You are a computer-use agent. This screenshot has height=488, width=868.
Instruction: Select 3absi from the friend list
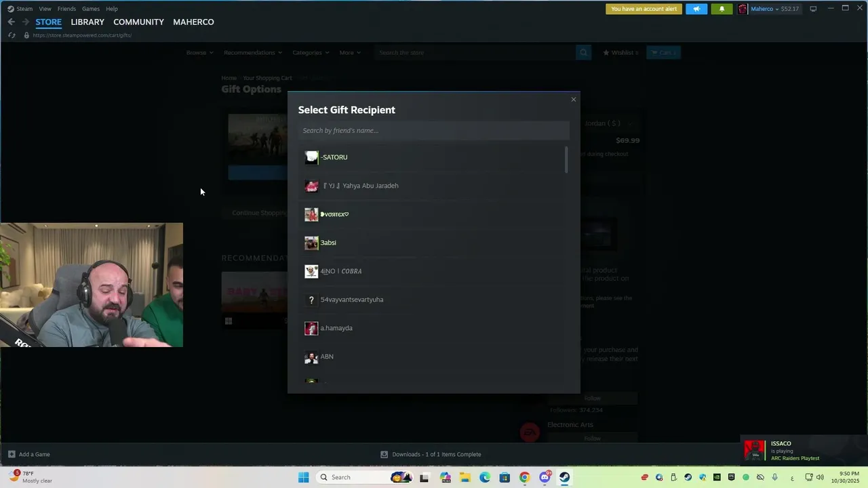coord(433,243)
